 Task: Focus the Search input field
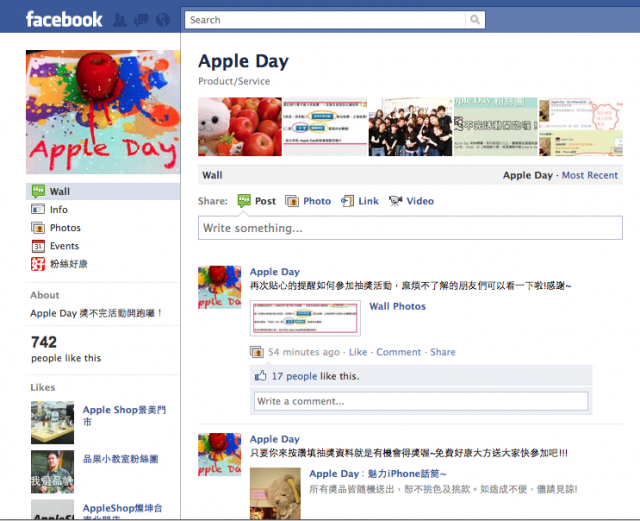point(325,20)
